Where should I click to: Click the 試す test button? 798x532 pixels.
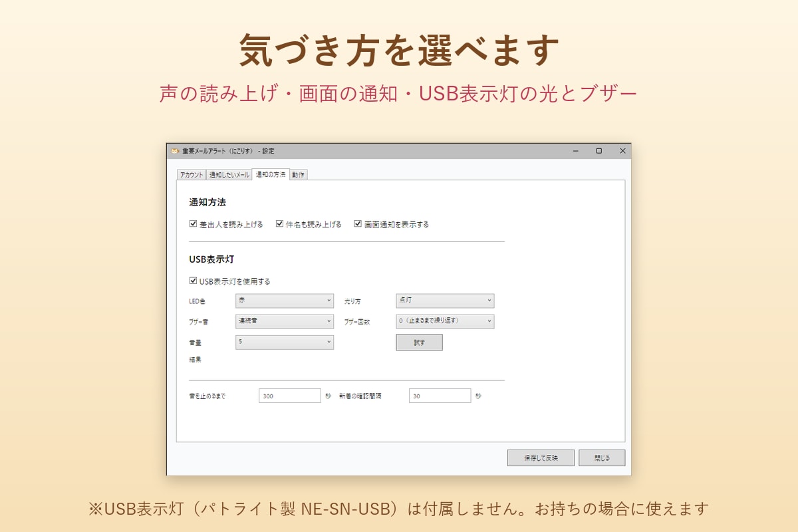tap(419, 342)
